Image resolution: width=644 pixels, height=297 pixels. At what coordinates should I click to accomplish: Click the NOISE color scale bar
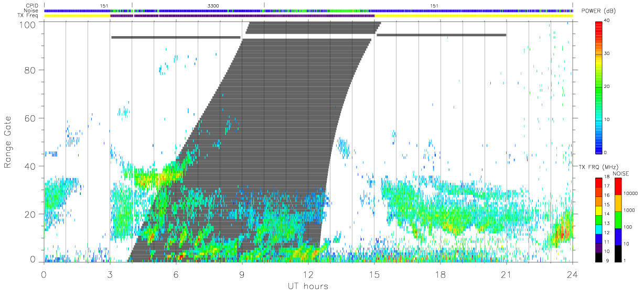(x=617, y=219)
